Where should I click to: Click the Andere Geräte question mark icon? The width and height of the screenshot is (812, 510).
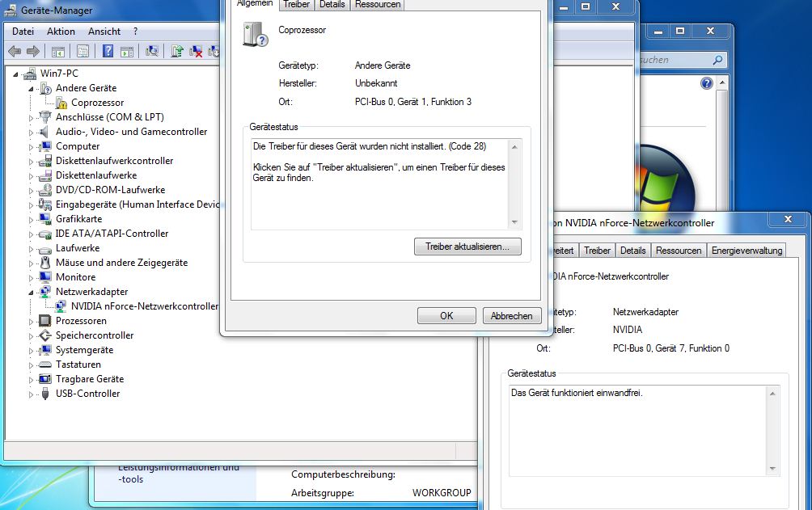pos(45,88)
